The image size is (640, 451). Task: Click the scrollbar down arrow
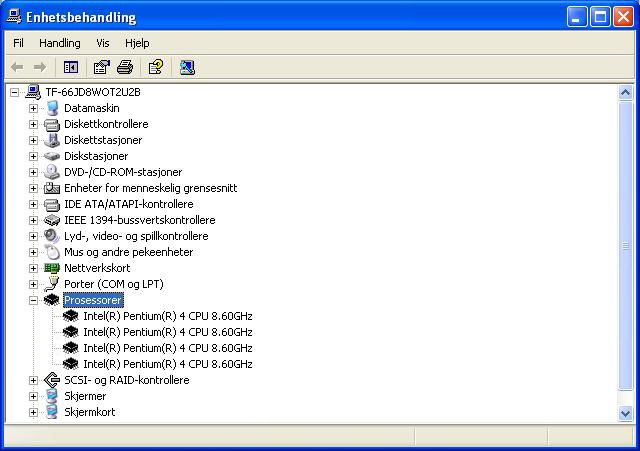625,413
